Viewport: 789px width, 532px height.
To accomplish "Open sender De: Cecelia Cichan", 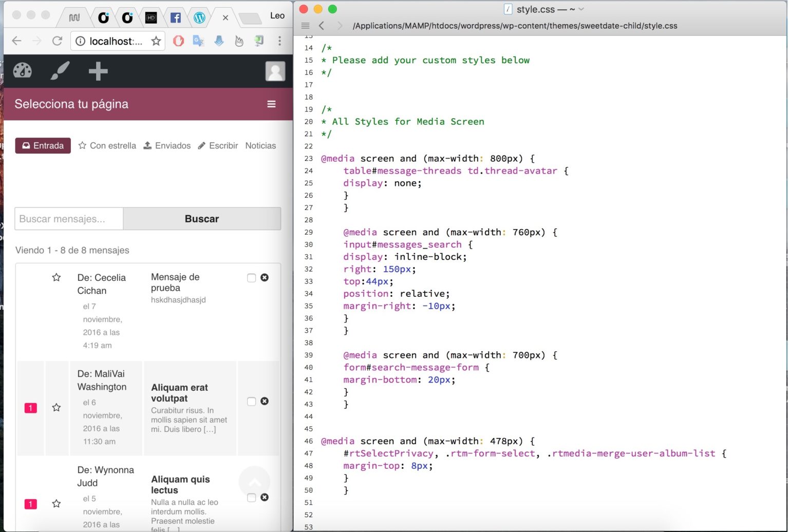I will [101, 284].
